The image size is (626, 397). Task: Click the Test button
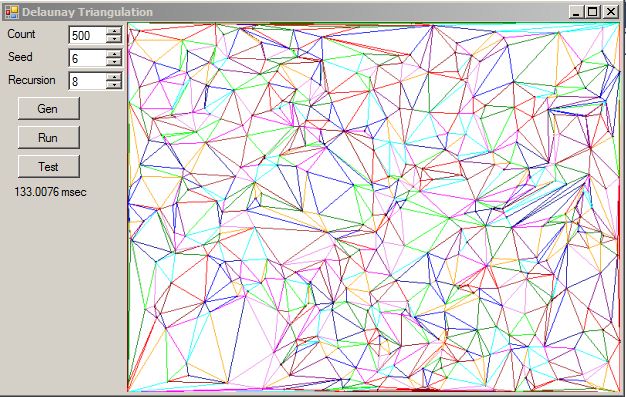click(x=49, y=167)
